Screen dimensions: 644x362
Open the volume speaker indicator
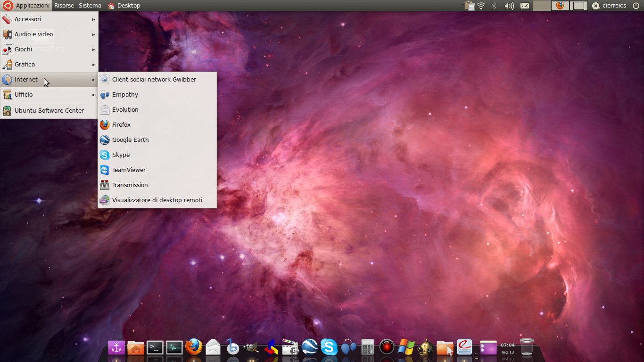tap(509, 6)
